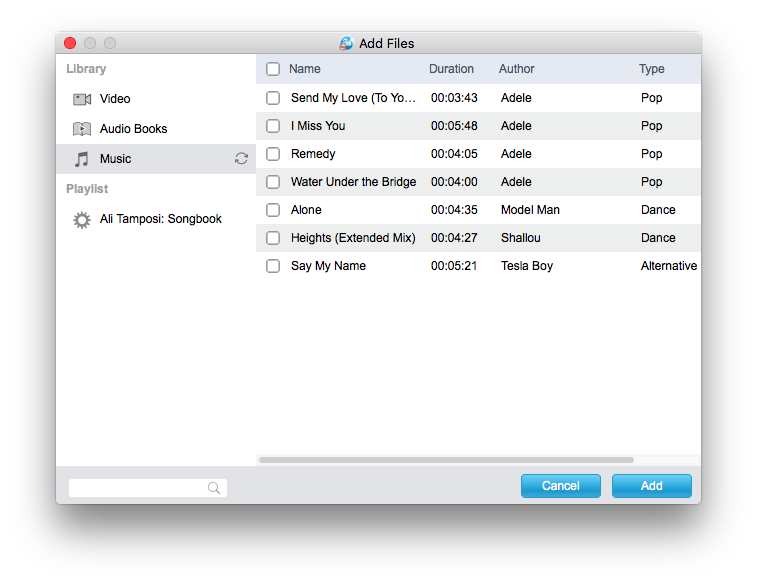
Task: Check the box for I Miss You
Action: [273, 126]
